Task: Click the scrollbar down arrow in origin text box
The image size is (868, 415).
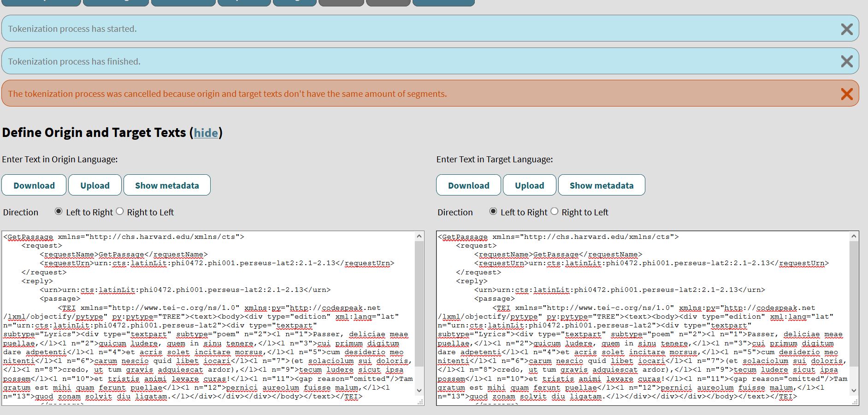Action: click(x=419, y=390)
